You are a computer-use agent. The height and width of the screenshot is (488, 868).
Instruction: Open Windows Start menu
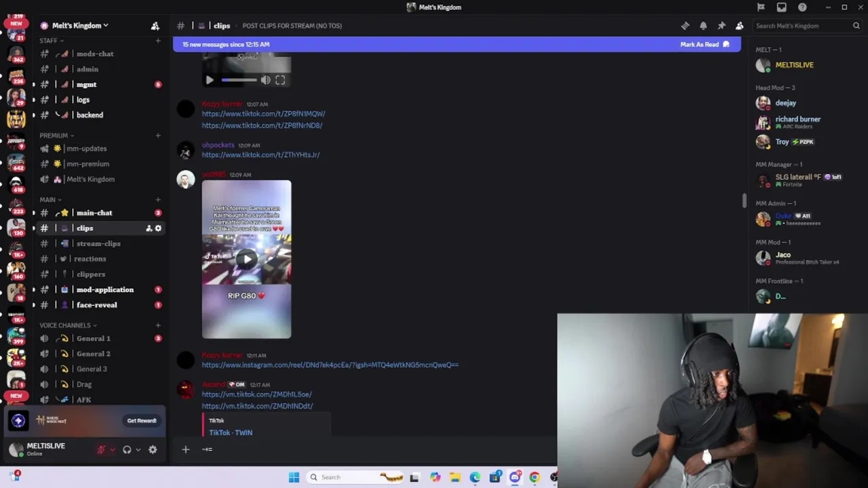294,477
